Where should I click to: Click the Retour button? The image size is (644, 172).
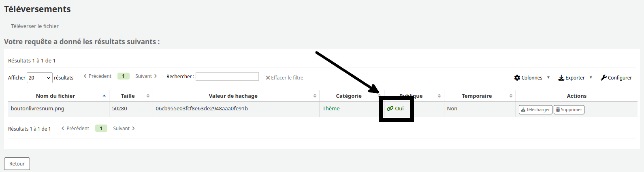click(17, 163)
